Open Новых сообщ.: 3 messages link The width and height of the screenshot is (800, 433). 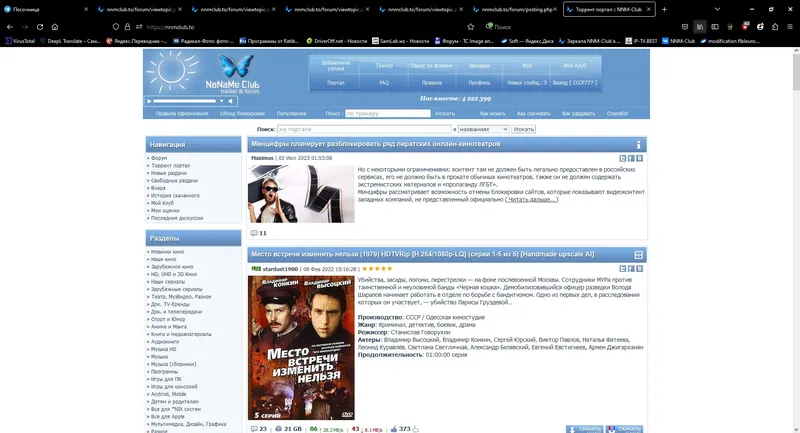(527, 83)
